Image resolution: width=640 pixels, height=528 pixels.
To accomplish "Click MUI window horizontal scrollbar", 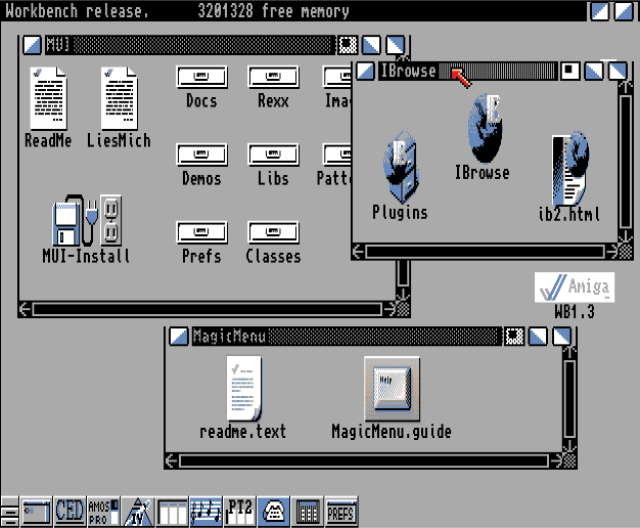I will tap(207, 309).
